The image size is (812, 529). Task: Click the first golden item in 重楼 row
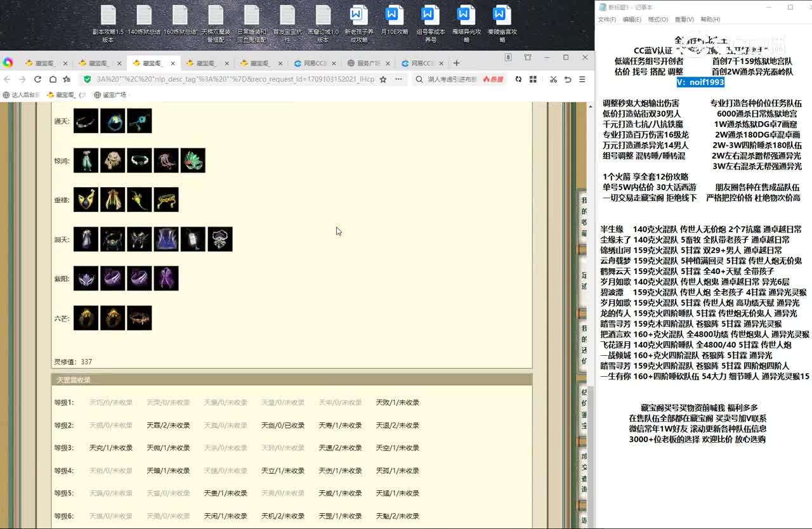(x=86, y=199)
